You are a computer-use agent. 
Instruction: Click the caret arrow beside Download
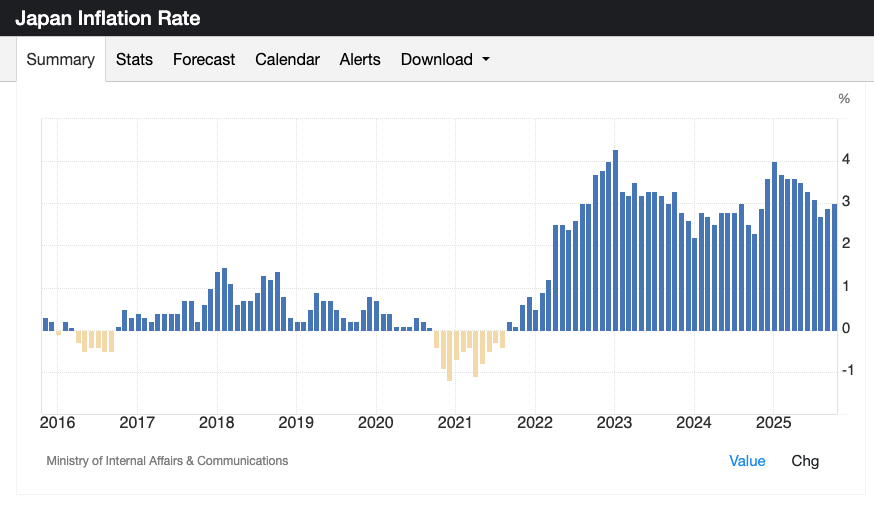coord(486,60)
